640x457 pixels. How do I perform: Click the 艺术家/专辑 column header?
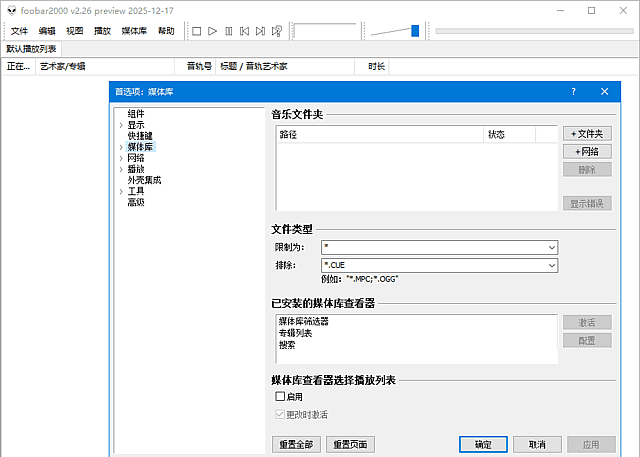click(x=105, y=67)
